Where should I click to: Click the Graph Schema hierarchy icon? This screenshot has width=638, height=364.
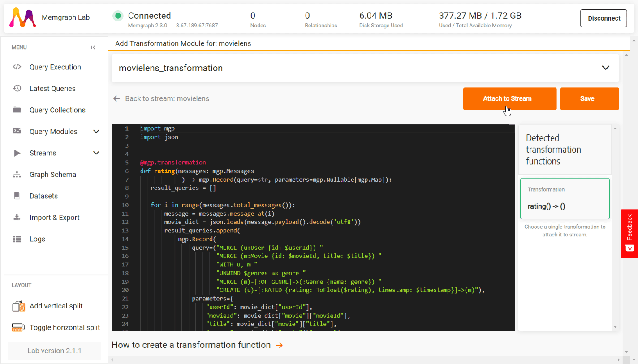(x=17, y=175)
